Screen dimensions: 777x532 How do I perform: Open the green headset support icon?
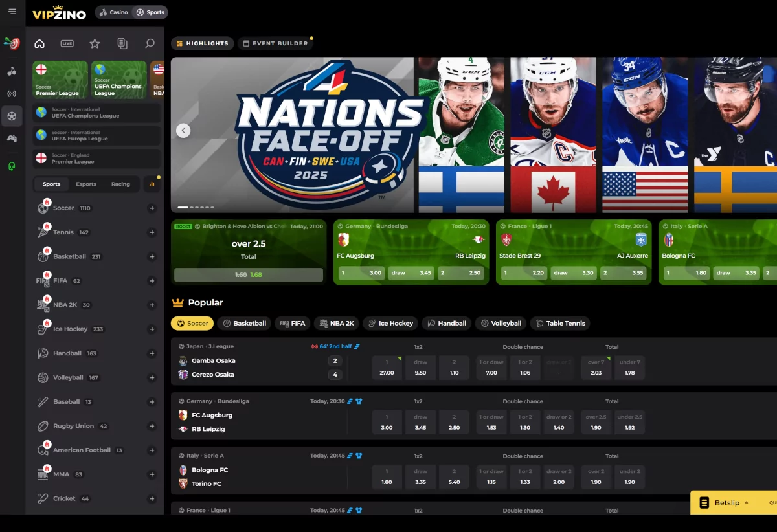click(x=12, y=166)
